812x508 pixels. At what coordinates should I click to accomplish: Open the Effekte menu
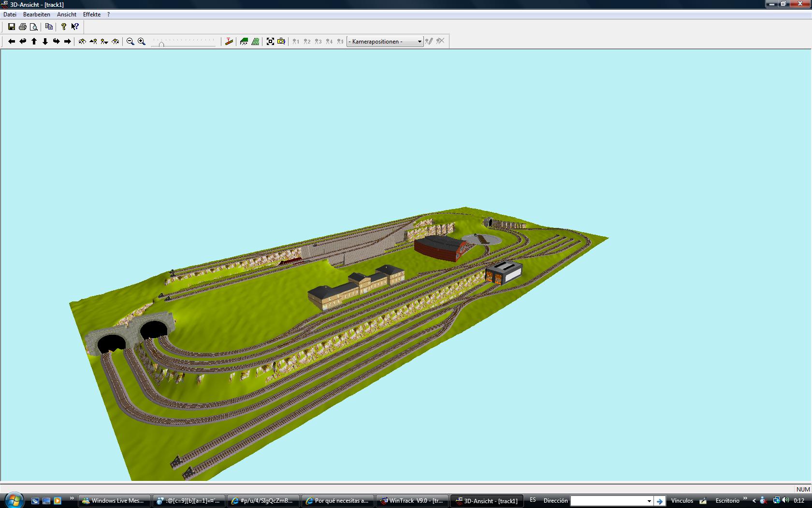[x=92, y=15]
